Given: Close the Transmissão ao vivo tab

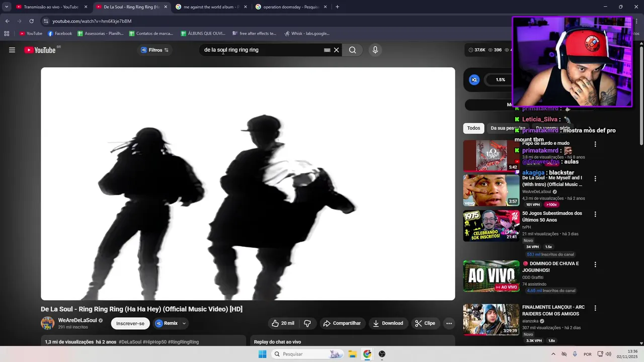Looking at the screenshot, I should click(86, 7).
